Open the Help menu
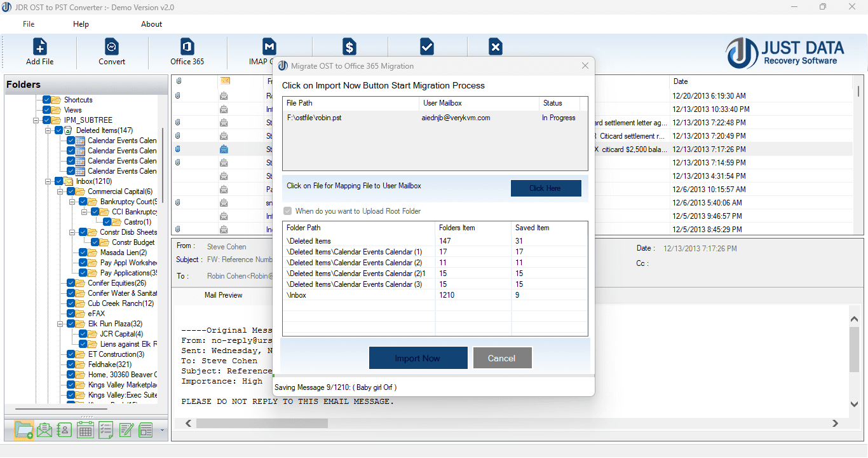The width and height of the screenshot is (868, 458). coord(81,24)
